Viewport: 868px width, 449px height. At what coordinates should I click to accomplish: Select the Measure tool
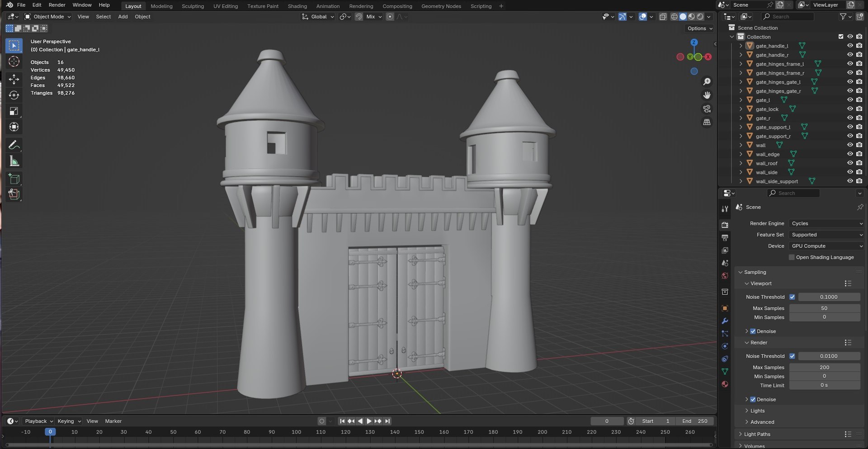[14, 161]
